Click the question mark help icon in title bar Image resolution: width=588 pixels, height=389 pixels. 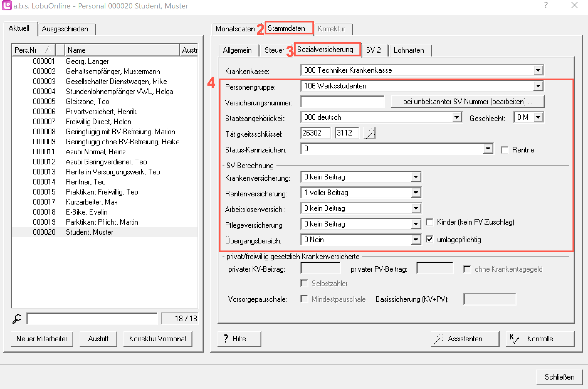click(546, 5)
